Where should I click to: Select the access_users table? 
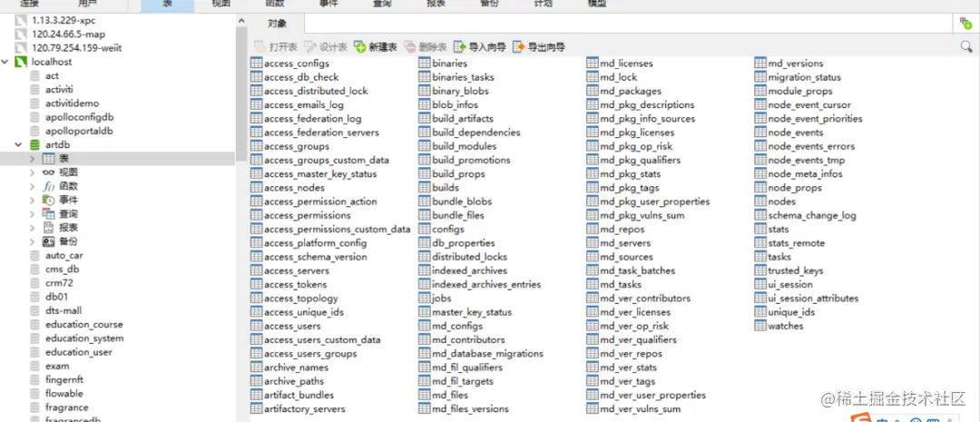click(x=292, y=326)
